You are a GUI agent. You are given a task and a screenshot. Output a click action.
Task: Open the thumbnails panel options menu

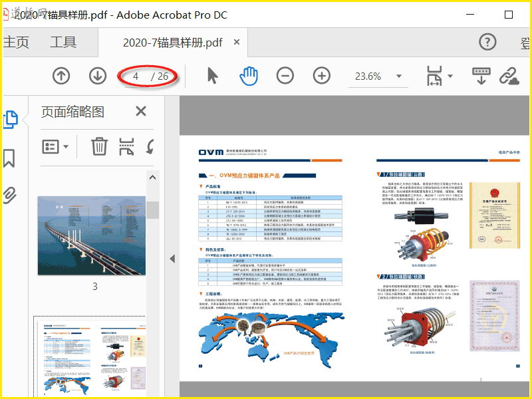pyautogui.click(x=55, y=146)
